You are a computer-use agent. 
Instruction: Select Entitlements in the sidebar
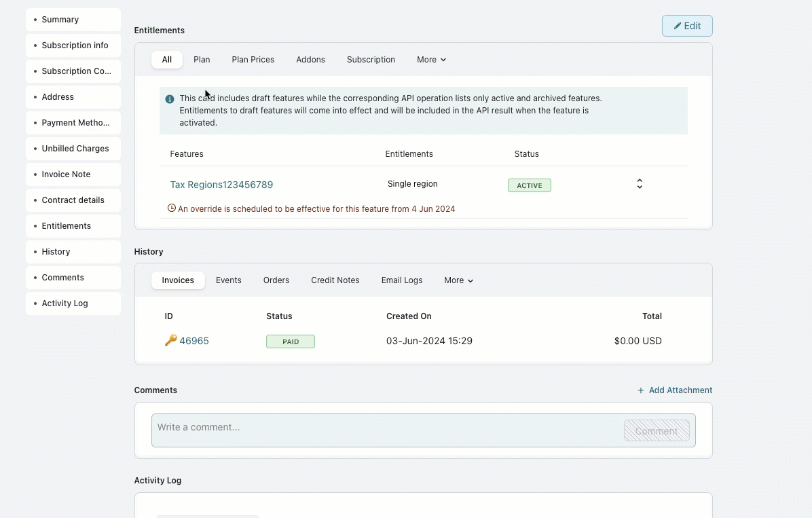(x=73, y=226)
